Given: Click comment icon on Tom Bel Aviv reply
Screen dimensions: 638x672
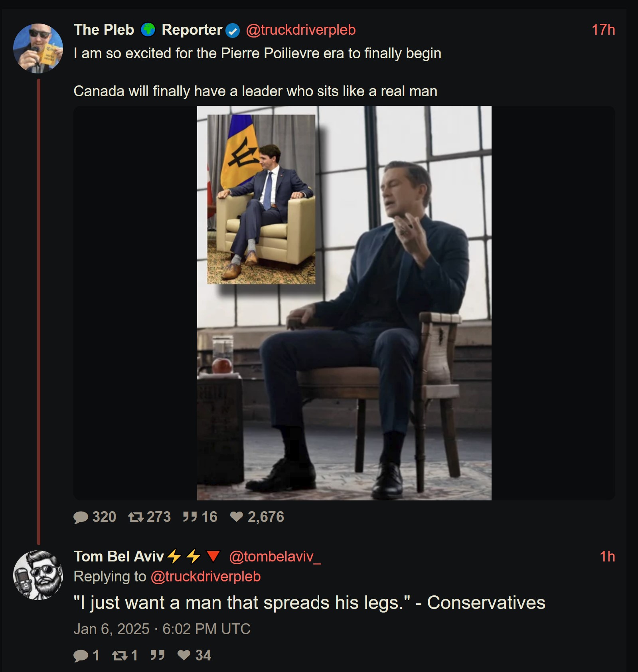Looking at the screenshot, I should [81, 655].
